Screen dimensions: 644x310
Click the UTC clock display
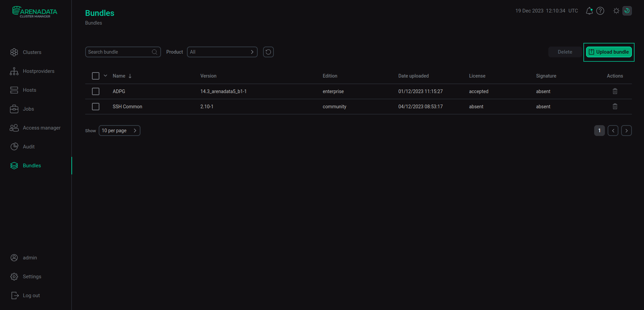click(x=547, y=11)
